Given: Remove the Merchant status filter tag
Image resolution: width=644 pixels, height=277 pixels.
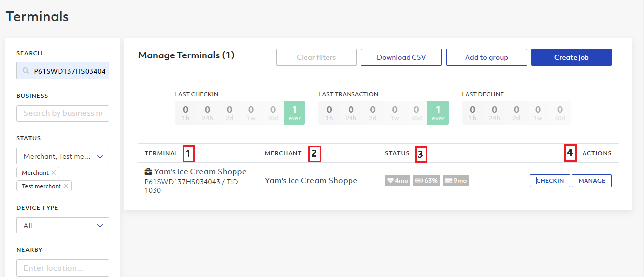Looking at the screenshot, I should [x=54, y=173].
